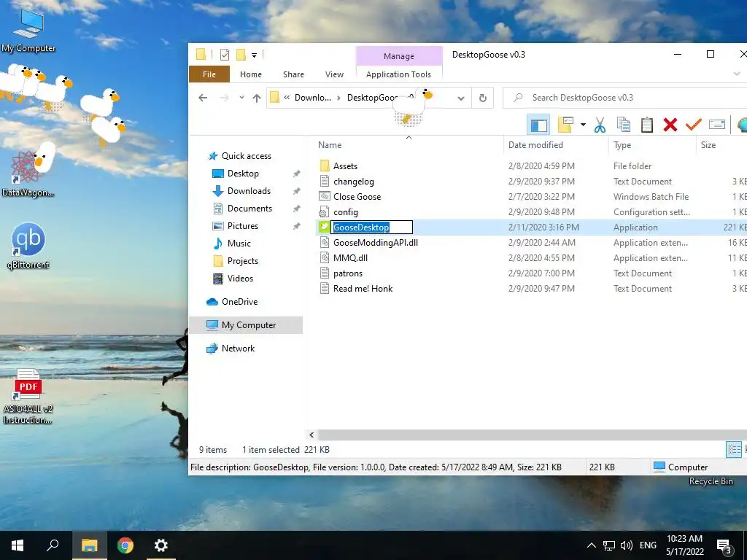
Task: Open Projects folder in navigation pane
Action: [242, 261]
